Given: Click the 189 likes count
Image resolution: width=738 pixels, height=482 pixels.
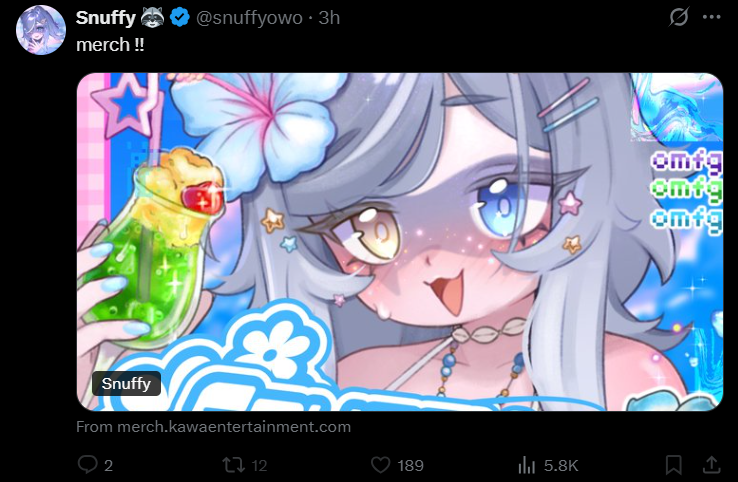Looking at the screenshot, I should [x=410, y=466].
